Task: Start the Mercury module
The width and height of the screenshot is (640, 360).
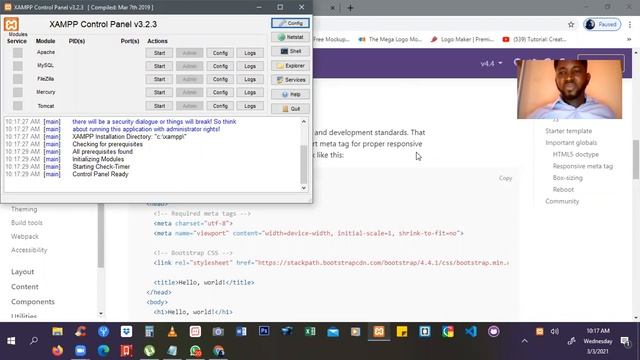Action: pos(159,93)
